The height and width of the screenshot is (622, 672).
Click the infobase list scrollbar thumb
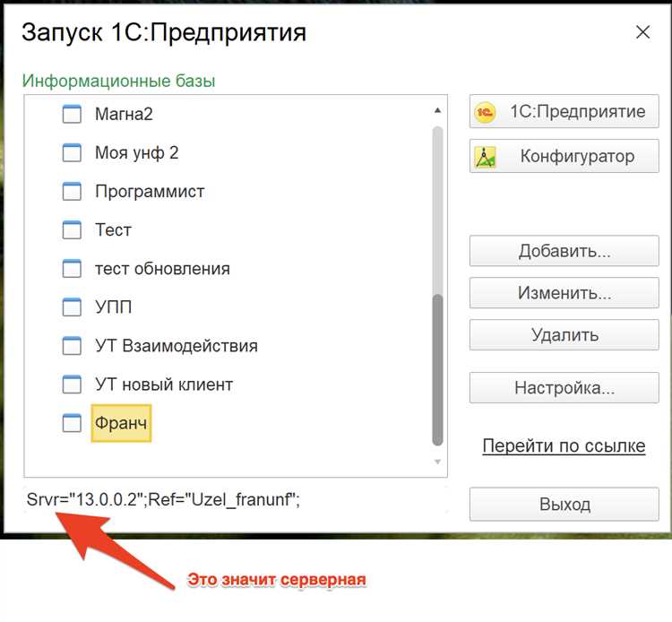(437, 370)
